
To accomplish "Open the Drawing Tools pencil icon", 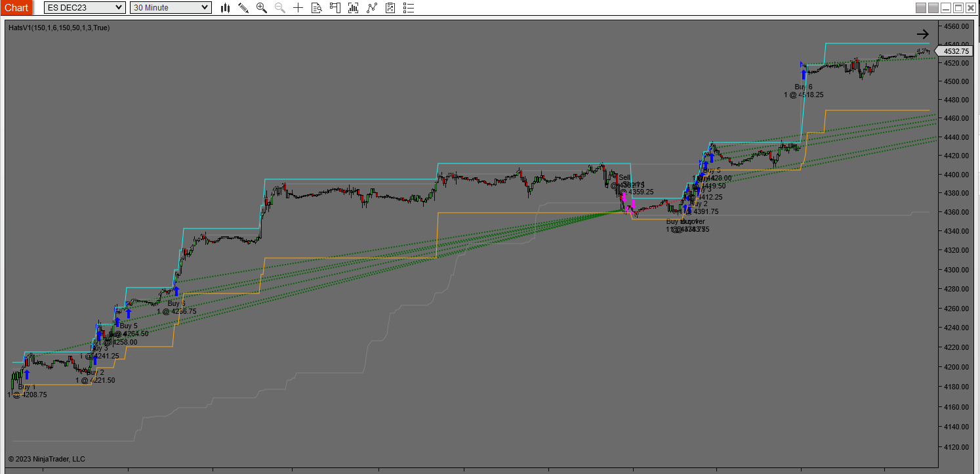I will pyautogui.click(x=243, y=8).
